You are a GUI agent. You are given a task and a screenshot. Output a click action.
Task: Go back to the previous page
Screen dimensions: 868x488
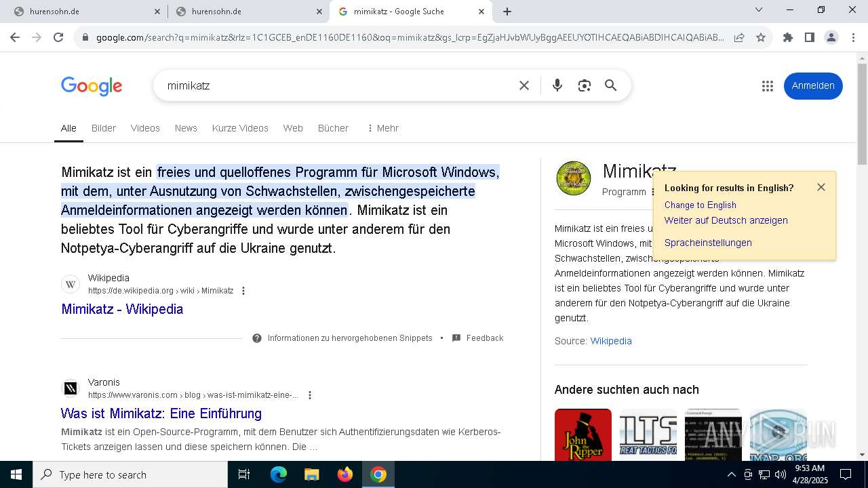coord(15,37)
